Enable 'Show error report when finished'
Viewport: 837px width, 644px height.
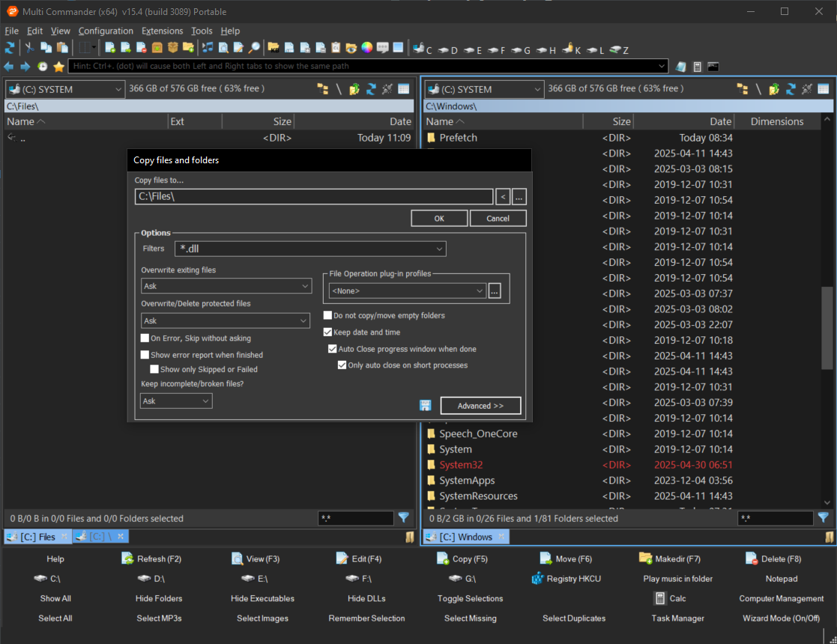click(x=145, y=354)
